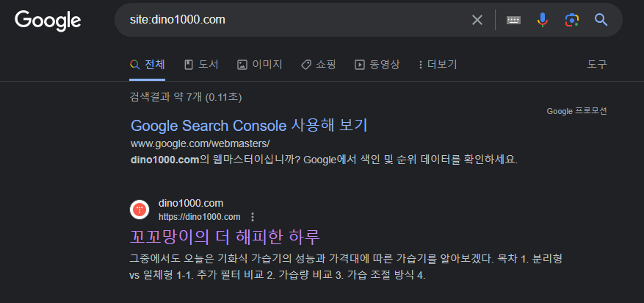Screen dimensions: 644x303
Task: Click the Google logo
Action: [x=48, y=21]
